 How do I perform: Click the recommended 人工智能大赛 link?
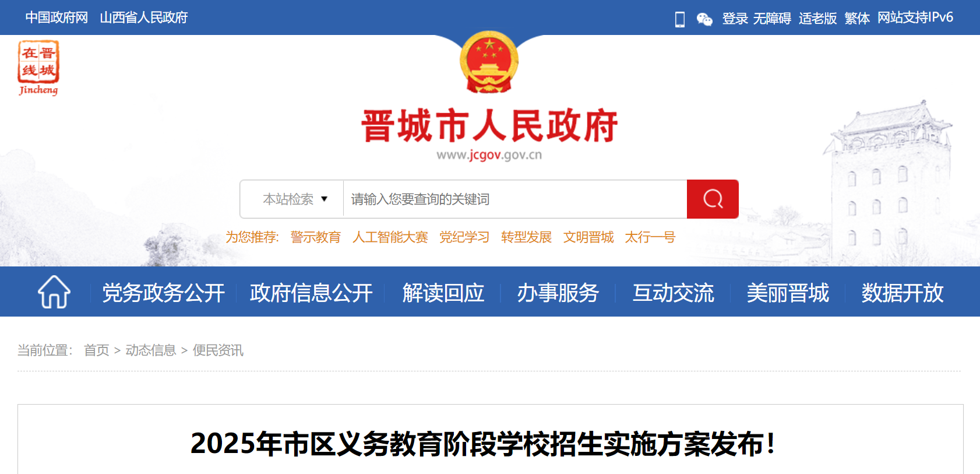coord(390,237)
